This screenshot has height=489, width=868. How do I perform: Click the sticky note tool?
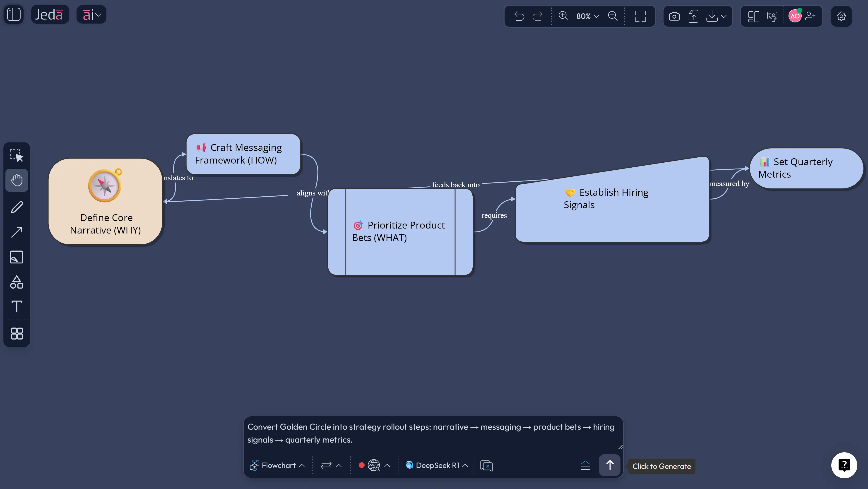[17, 257]
